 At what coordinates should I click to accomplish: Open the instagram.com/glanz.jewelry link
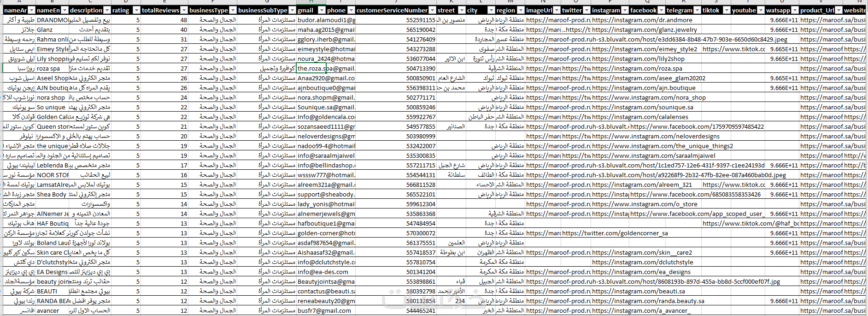coord(645,30)
